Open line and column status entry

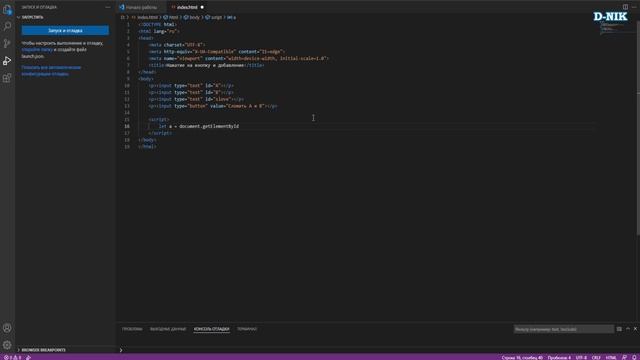[522, 358]
